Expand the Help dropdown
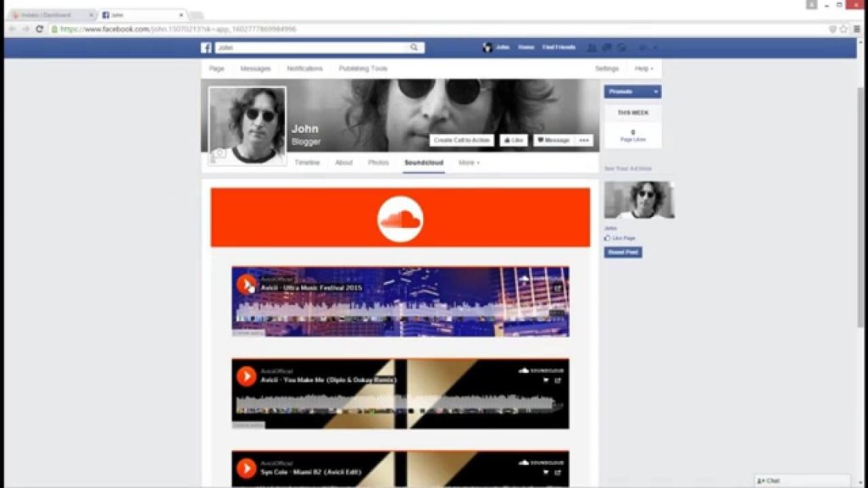The width and height of the screenshot is (868, 488). tap(644, 69)
